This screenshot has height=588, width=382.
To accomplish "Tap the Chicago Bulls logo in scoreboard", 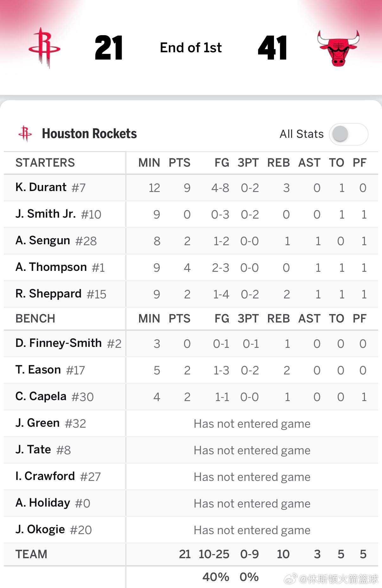I will click(338, 48).
